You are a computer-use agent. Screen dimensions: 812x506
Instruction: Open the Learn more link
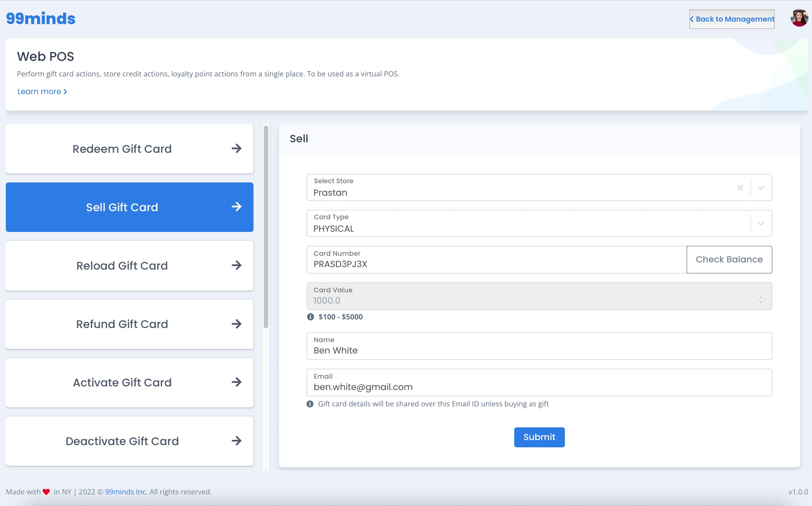[42, 91]
